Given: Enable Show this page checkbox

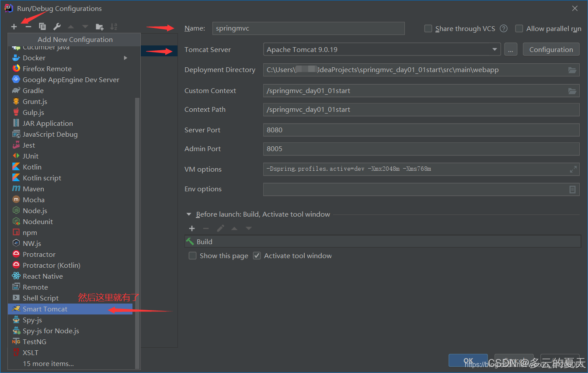Looking at the screenshot, I should 192,256.
